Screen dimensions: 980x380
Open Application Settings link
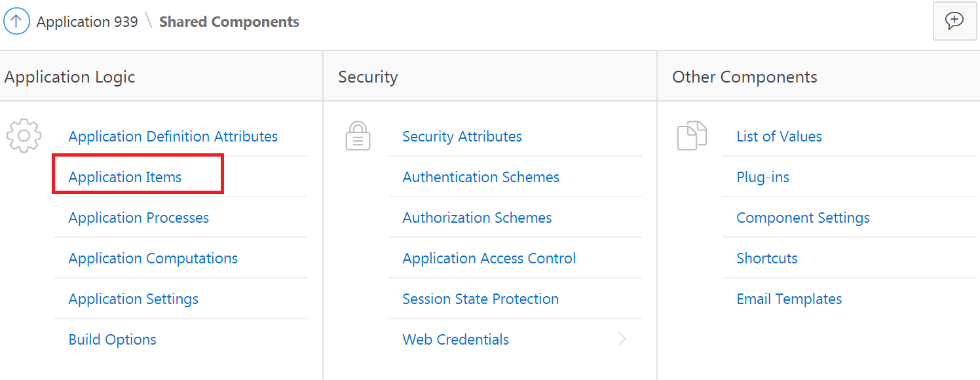click(134, 299)
